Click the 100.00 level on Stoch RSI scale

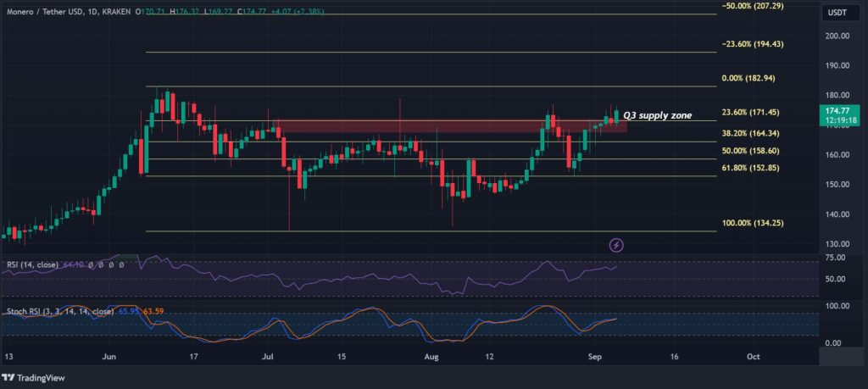point(837,305)
